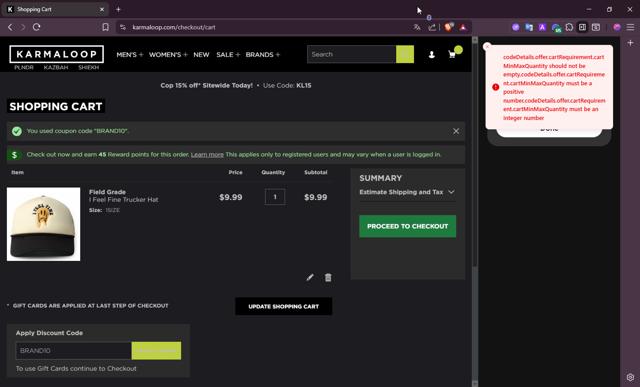Open the trucker hat product thumbnail
The image size is (640, 387).
[x=44, y=224]
